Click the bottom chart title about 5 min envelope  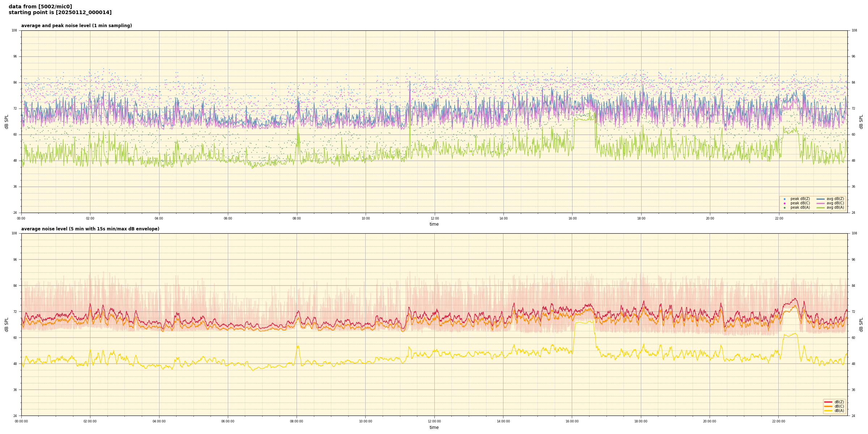tap(90, 229)
